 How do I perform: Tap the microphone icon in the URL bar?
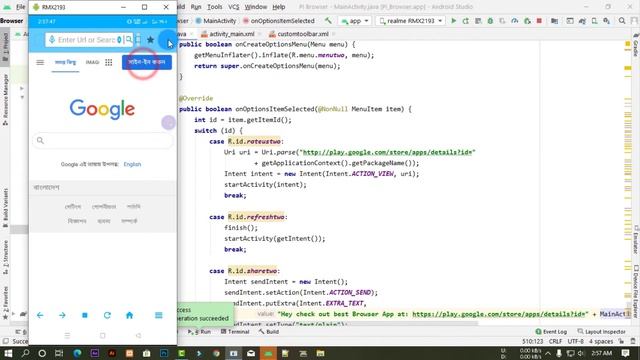tap(52, 40)
